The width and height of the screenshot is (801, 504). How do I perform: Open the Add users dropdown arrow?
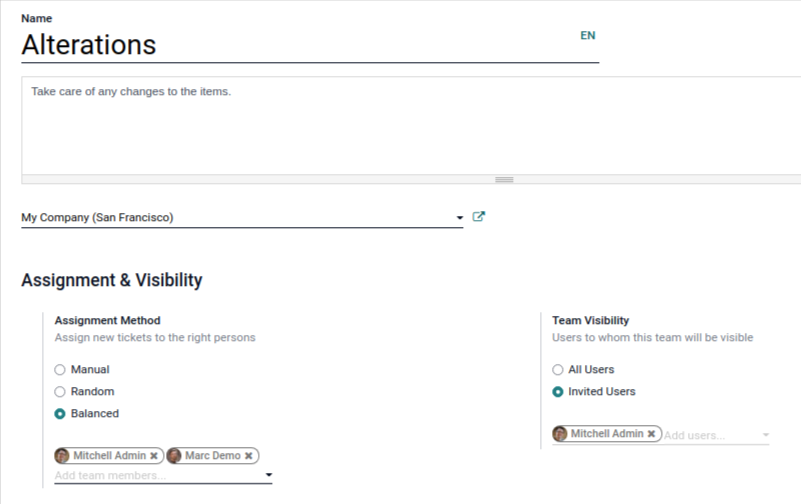pos(766,436)
